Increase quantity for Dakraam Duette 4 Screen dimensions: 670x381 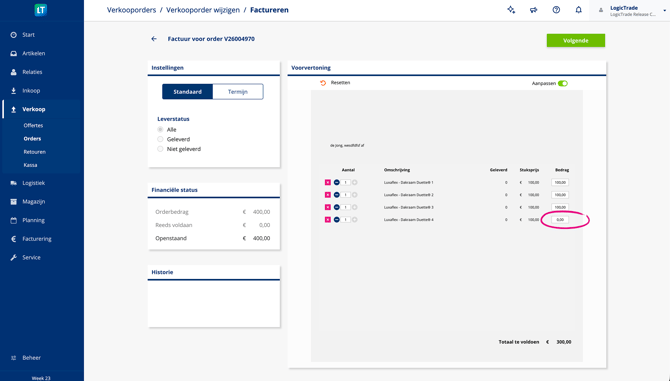point(355,220)
